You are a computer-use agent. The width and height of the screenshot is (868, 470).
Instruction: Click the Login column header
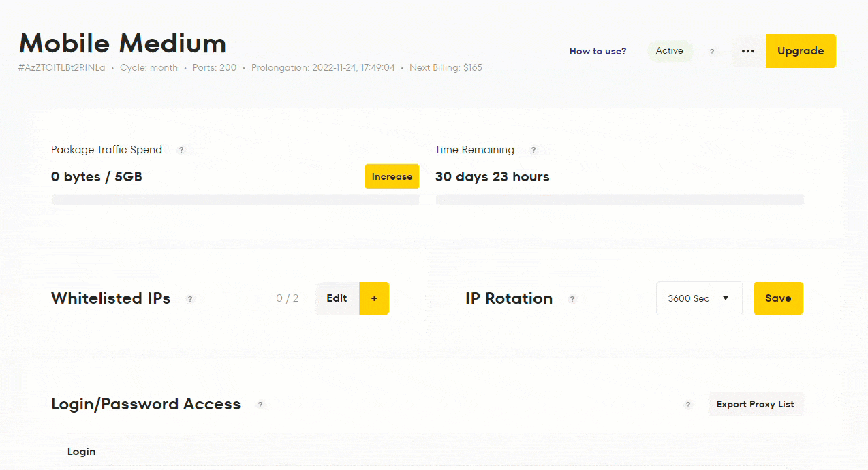coord(81,452)
